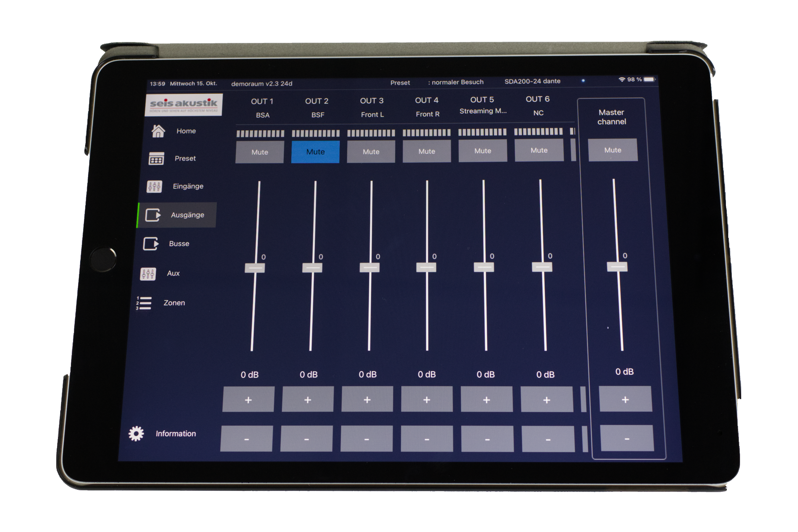Unmute OUT 2 BSF channel

(x=315, y=152)
